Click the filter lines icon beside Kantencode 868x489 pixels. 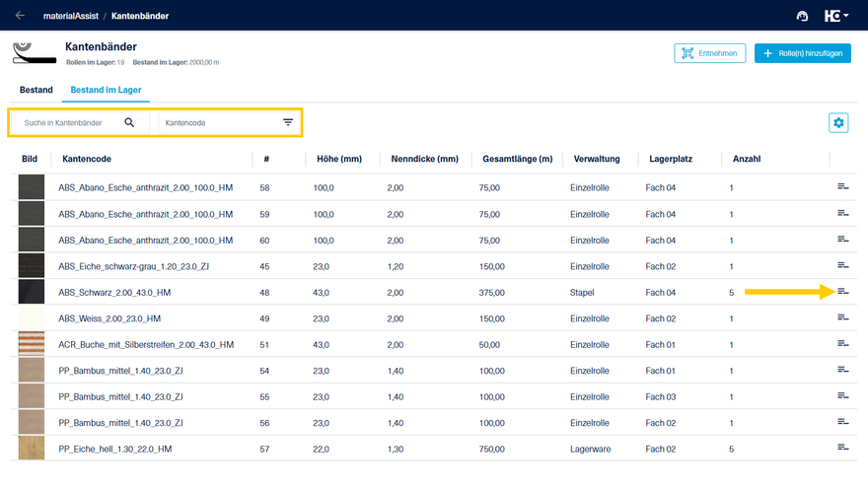coord(288,122)
